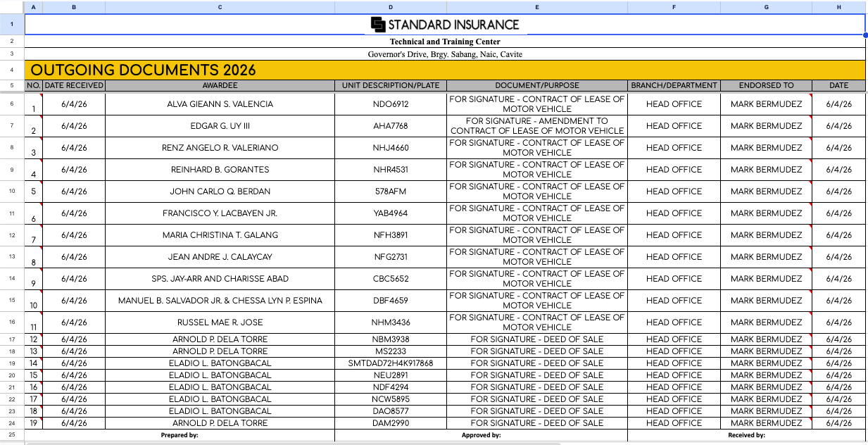This screenshot has width=868, height=445.
Task: Click the Received by: cell
Action: pos(746,435)
